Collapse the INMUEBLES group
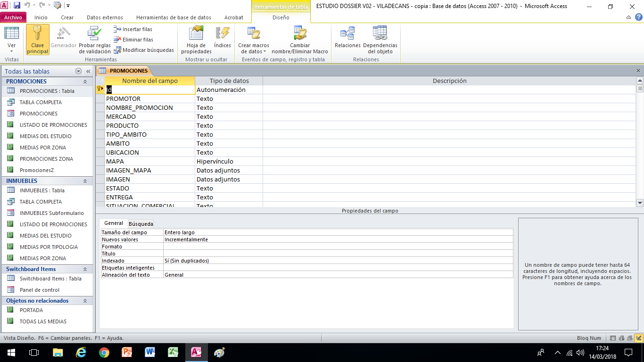This screenshot has width=644, height=362. pyautogui.click(x=85, y=181)
